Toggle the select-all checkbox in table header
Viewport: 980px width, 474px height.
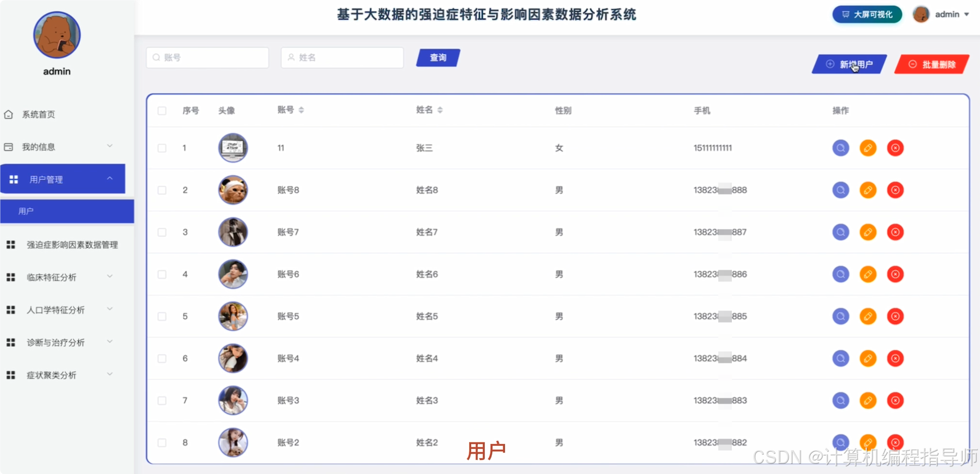click(x=162, y=111)
